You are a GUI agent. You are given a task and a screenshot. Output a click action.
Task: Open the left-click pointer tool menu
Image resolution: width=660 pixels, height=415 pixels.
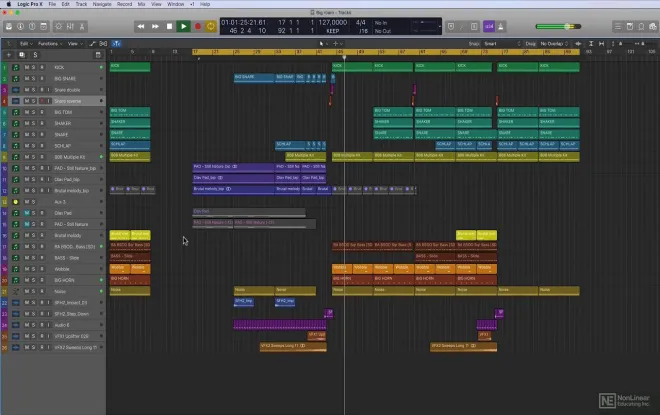(322, 44)
